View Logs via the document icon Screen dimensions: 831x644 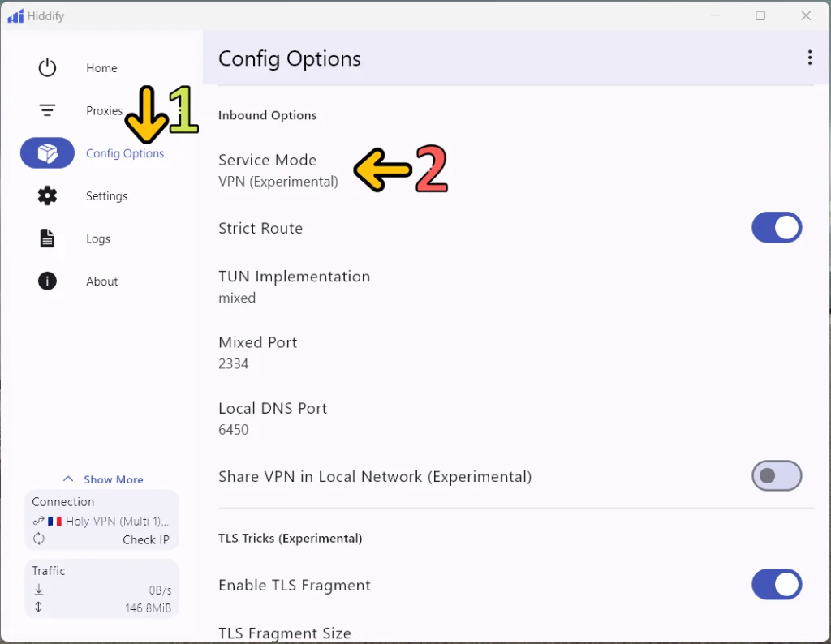coord(46,238)
